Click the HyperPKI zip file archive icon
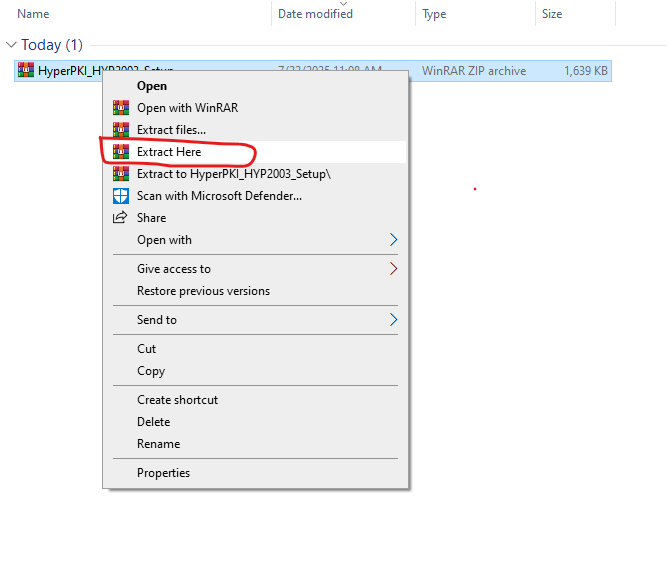The height and width of the screenshot is (579, 667). 26,70
